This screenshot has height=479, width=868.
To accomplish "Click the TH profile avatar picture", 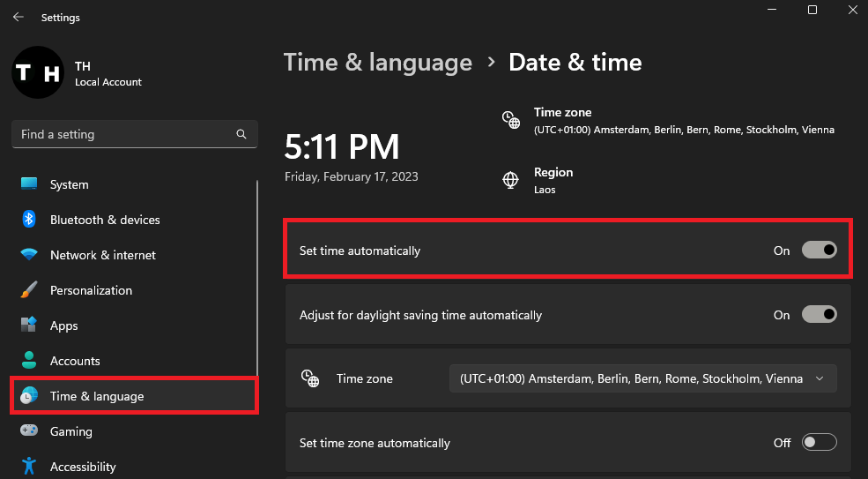I will (37, 73).
